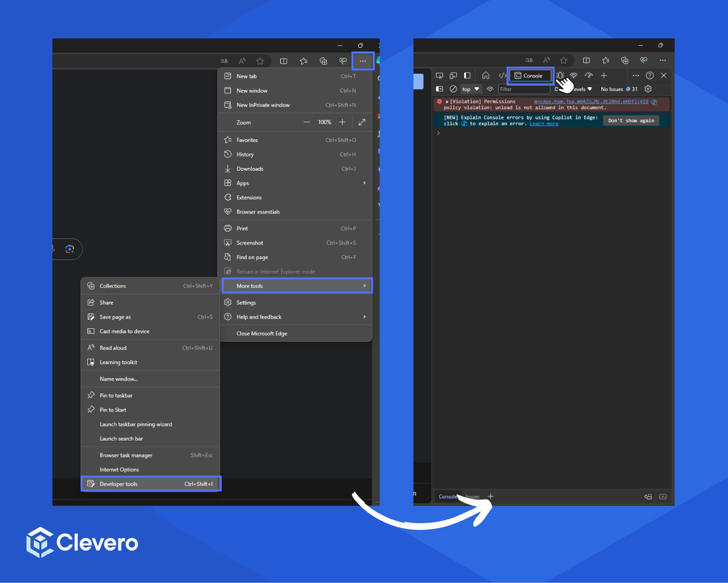The image size is (728, 583).
Task: Click DevTools activity bar dock toggle icon
Action: 467,75
